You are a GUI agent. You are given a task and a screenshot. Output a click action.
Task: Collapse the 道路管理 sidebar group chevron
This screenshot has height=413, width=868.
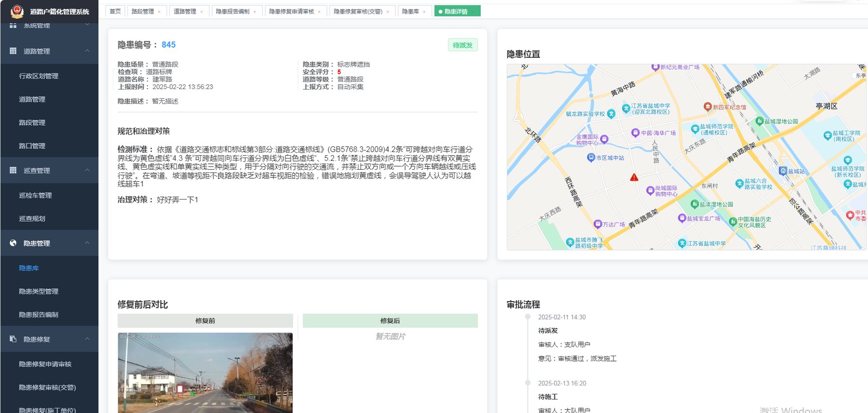[x=87, y=51]
